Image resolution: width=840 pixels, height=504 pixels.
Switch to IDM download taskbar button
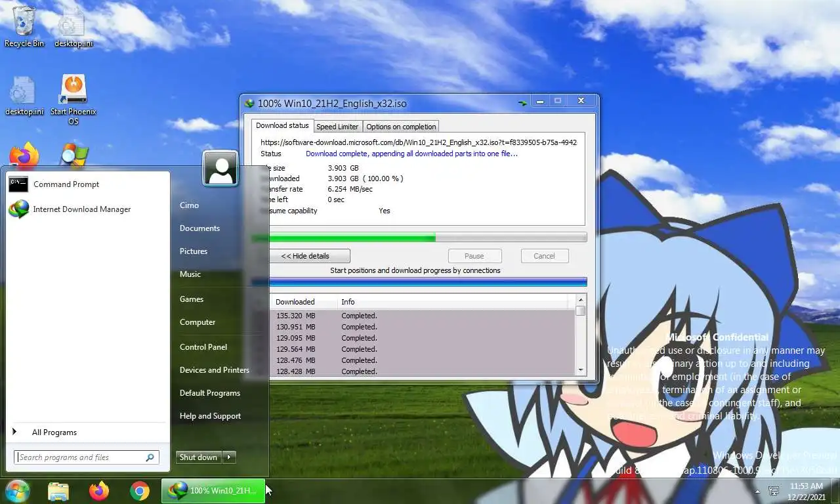coord(213,491)
